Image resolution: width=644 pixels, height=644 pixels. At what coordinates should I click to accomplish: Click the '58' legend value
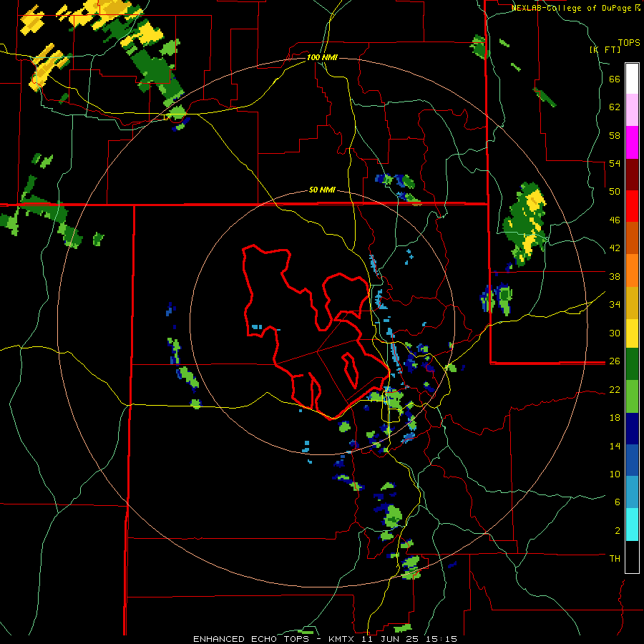click(x=615, y=135)
